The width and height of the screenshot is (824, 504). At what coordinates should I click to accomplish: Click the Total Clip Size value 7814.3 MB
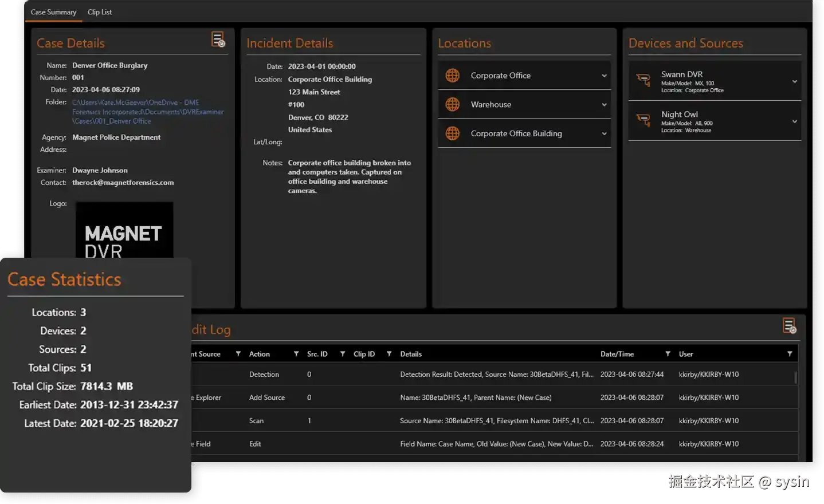click(107, 386)
